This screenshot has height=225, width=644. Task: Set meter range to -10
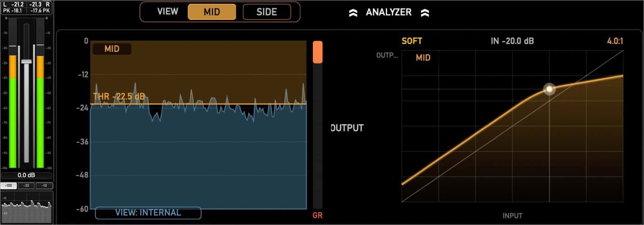[x=44, y=186]
